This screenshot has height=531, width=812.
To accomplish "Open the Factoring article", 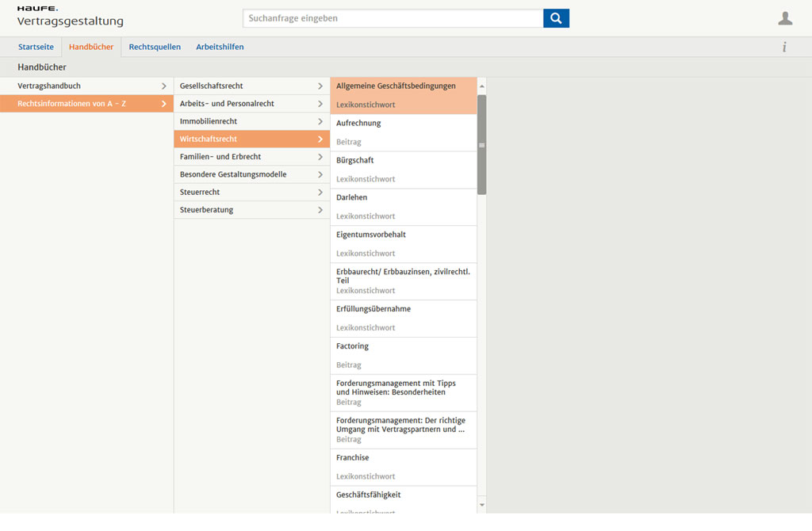I will point(404,356).
